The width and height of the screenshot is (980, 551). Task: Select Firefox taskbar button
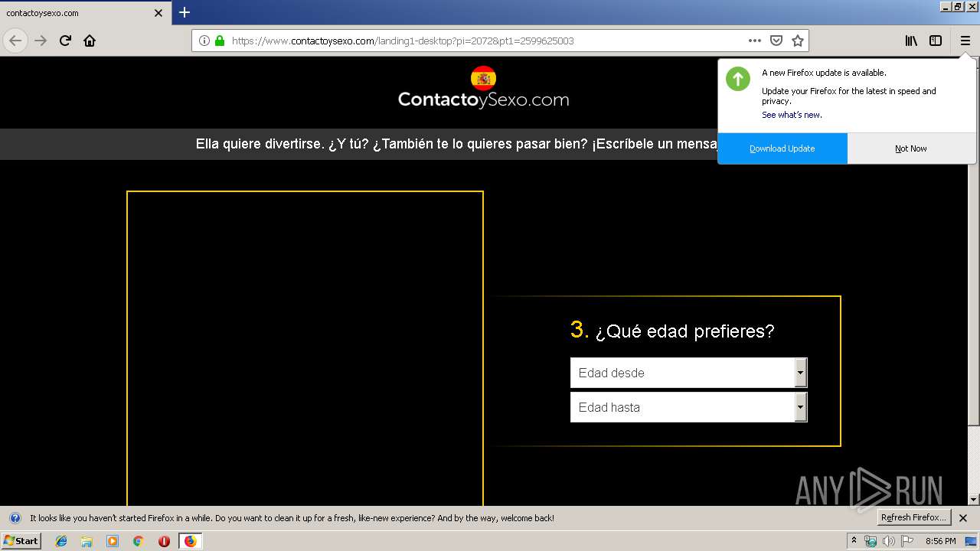click(x=190, y=541)
